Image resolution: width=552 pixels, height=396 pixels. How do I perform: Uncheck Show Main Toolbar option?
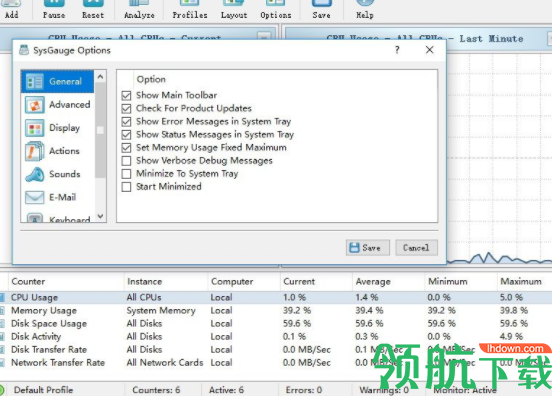pos(126,95)
